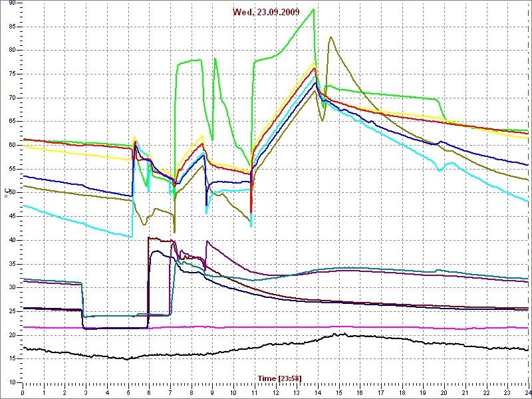Select the '85' temperature axis label
Screen dimensions: 532x399
[13, 27]
